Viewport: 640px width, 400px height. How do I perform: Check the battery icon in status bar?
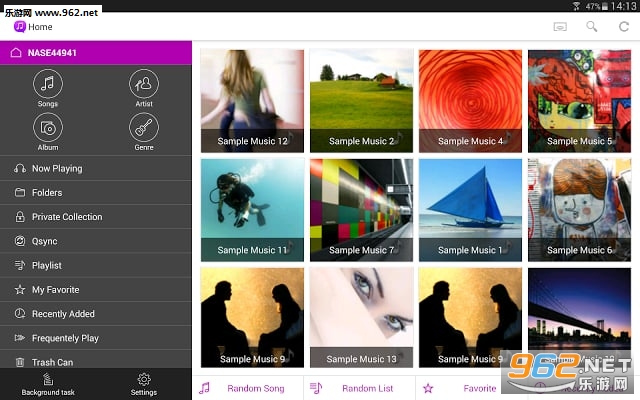pyautogui.click(x=604, y=6)
